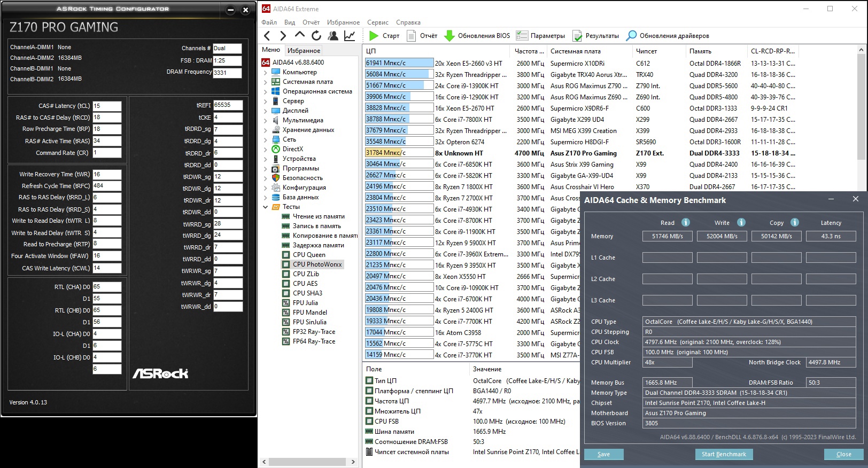The width and height of the screenshot is (868, 468).
Task: Go forward with the AIDA64 toolbar right arrow
Action: tap(283, 36)
